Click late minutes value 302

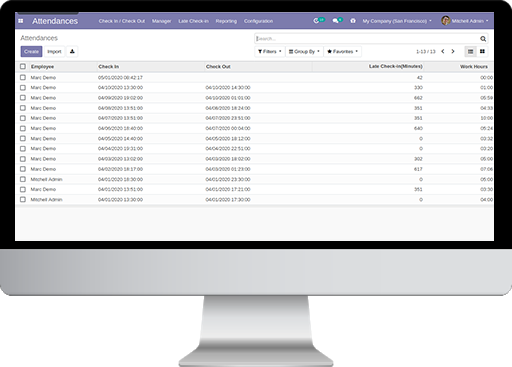coord(418,159)
